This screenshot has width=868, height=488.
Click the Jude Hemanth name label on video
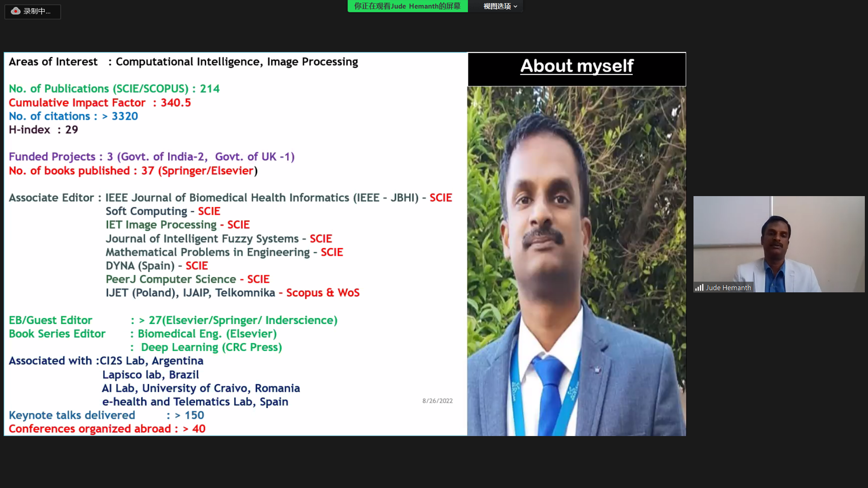(x=728, y=287)
